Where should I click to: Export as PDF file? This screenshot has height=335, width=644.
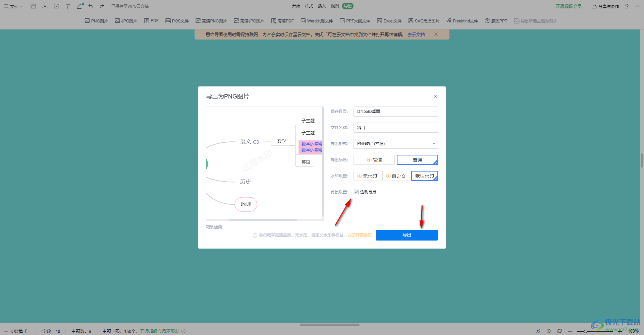[x=151, y=21]
